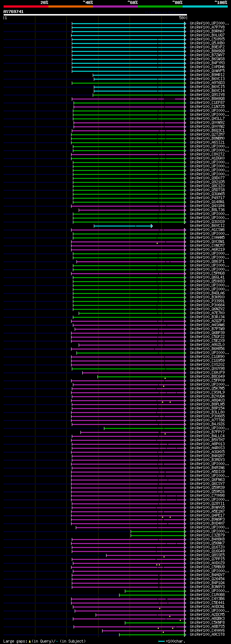Image resolution: width=231 pixels, height=644 pixels.
Task: Open hit UniRef100_C5XMX5
Action: pos(207,39)
